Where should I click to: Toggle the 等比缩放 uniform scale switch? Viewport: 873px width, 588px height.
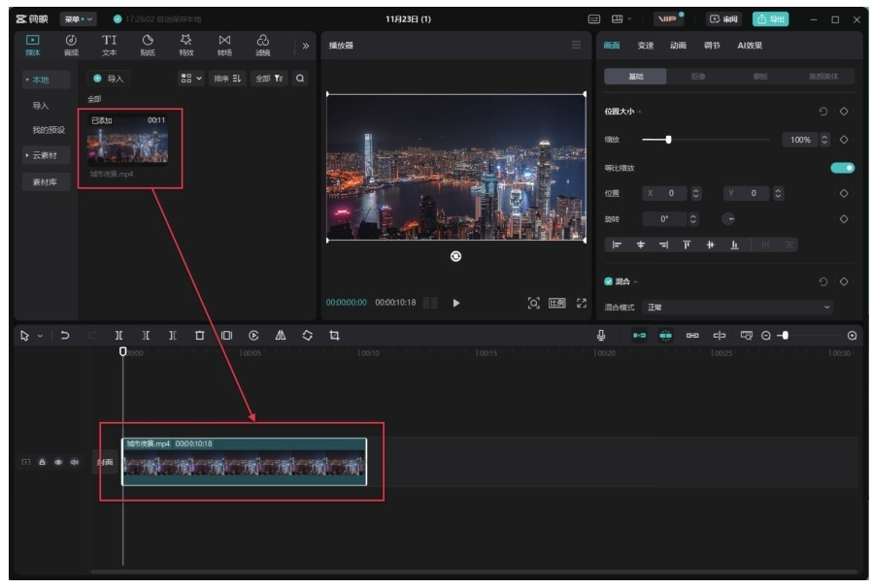[842, 168]
